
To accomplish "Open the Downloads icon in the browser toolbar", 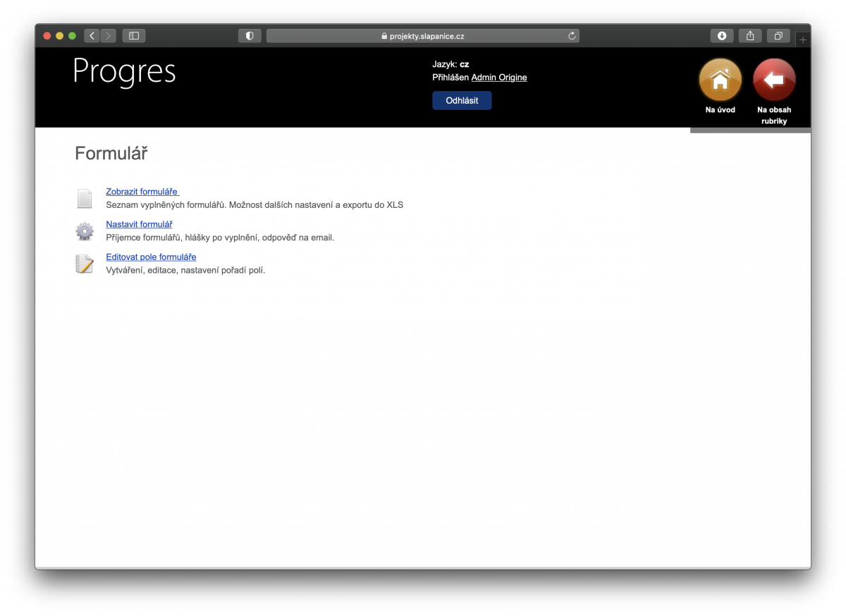I will click(721, 35).
